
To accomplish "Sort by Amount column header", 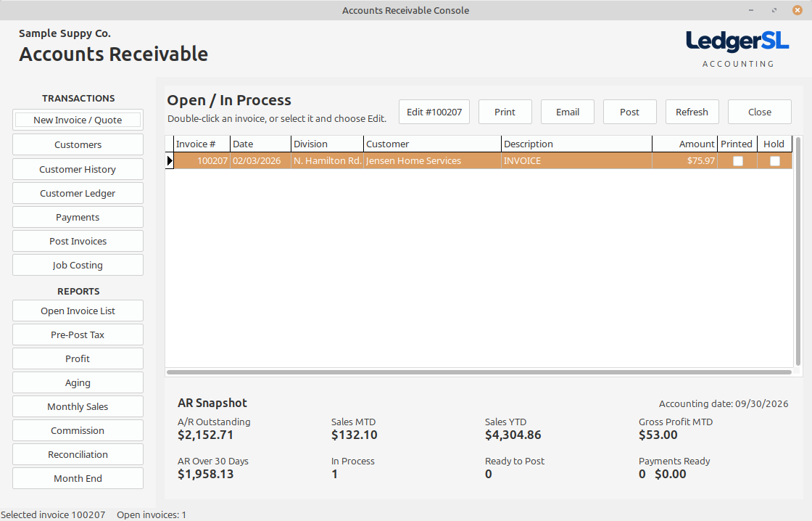I will click(684, 144).
